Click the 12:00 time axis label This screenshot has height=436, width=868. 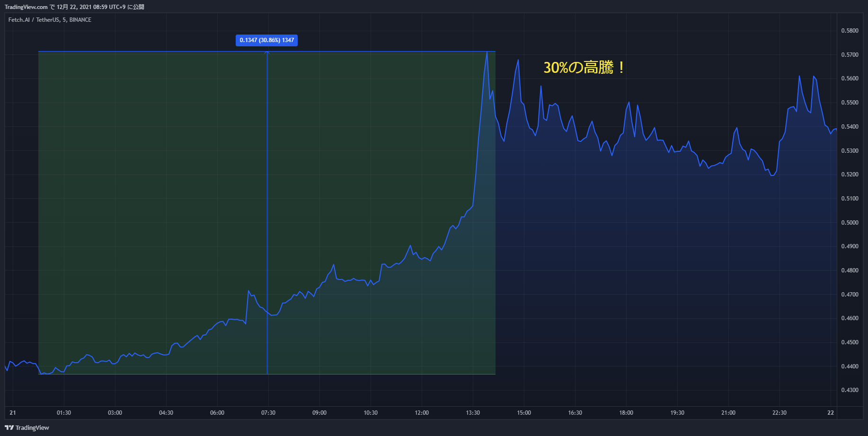pyautogui.click(x=422, y=413)
